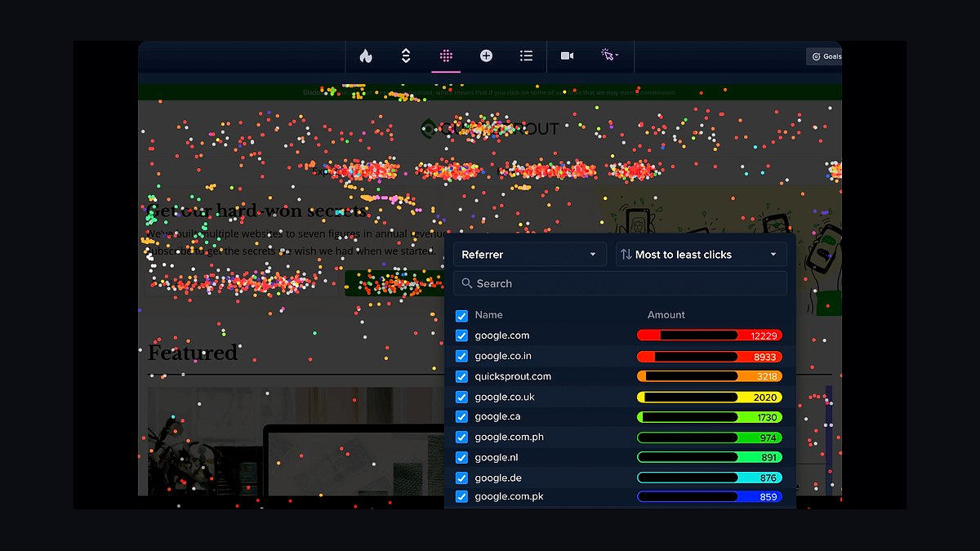Image resolution: width=980 pixels, height=551 pixels.
Task: Open the cursor click tool dropdown
Action: coord(609,56)
